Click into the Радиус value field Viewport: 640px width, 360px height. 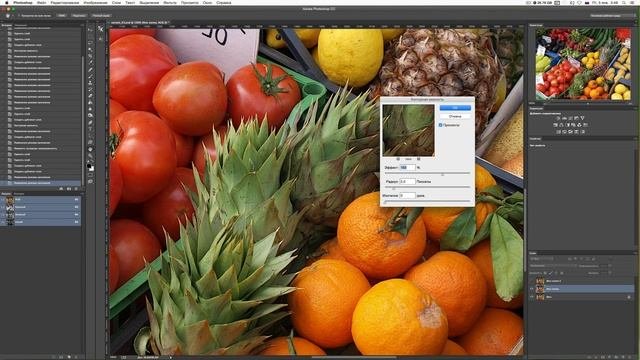[407, 181]
